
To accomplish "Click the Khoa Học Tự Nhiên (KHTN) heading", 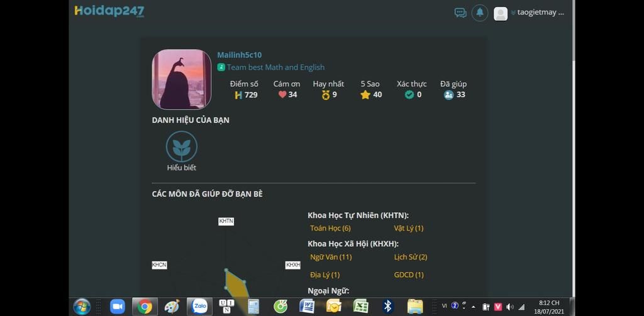I will [x=358, y=215].
